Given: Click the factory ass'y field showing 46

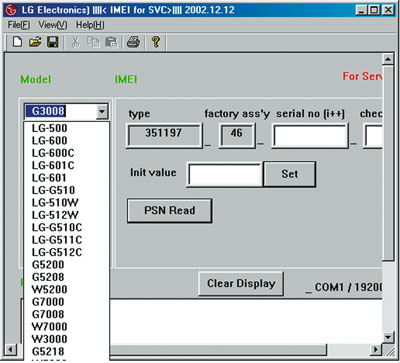Looking at the screenshot, I should tap(237, 135).
